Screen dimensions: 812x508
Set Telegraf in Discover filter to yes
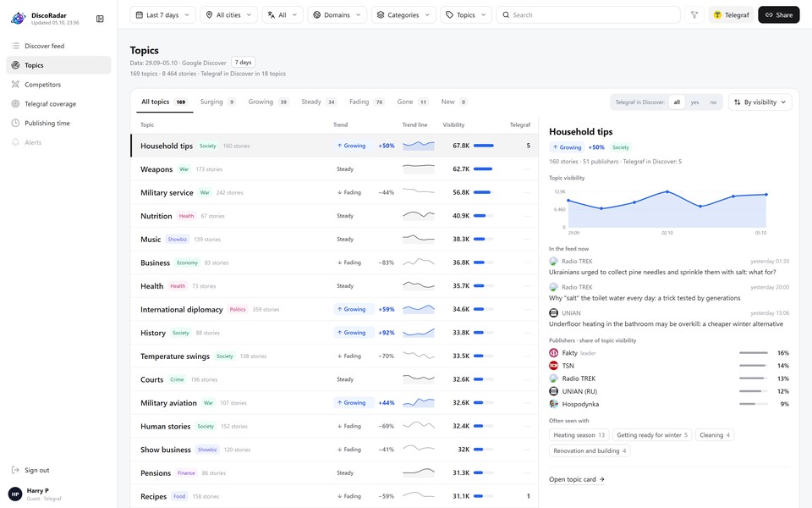tap(694, 102)
